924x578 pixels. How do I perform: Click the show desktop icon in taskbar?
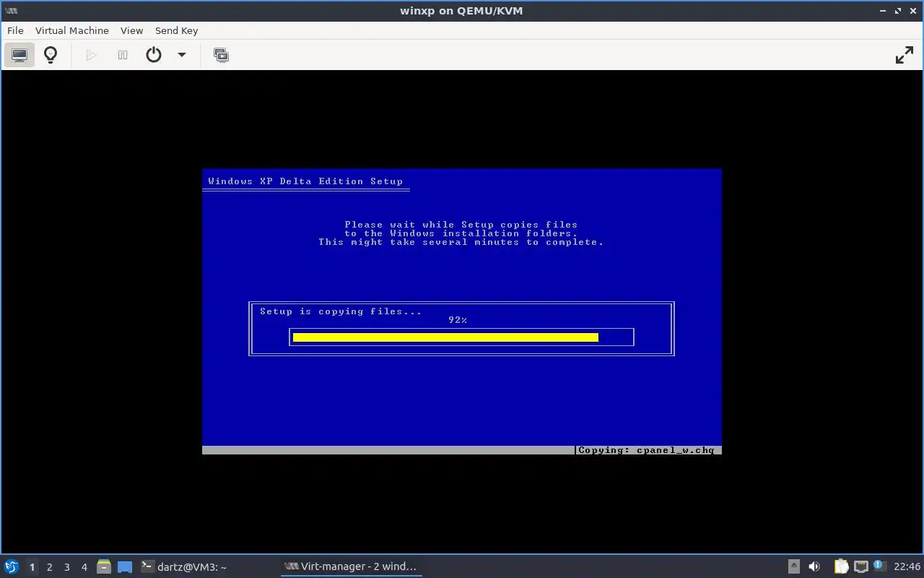(125, 567)
